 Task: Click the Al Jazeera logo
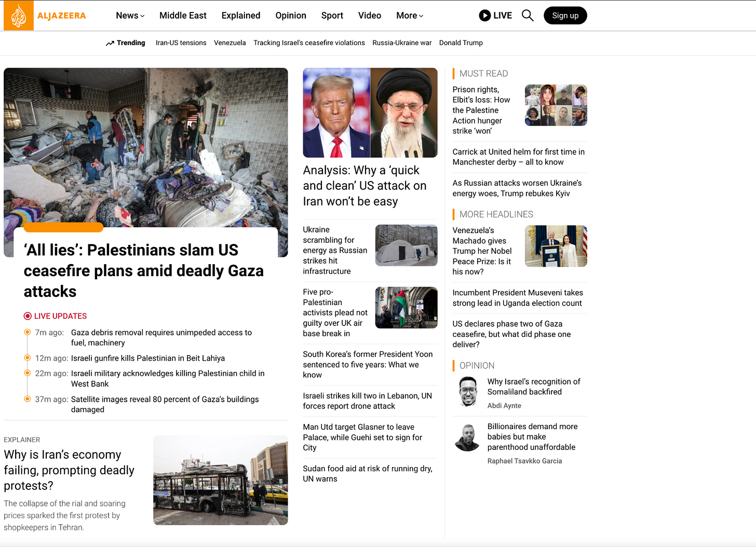tap(45, 16)
